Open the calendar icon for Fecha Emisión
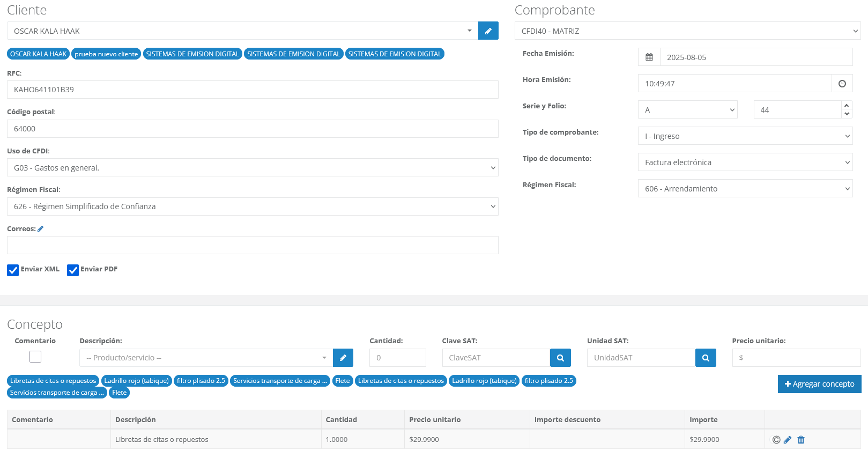Image resolution: width=868 pixels, height=458 pixels. [x=649, y=57]
